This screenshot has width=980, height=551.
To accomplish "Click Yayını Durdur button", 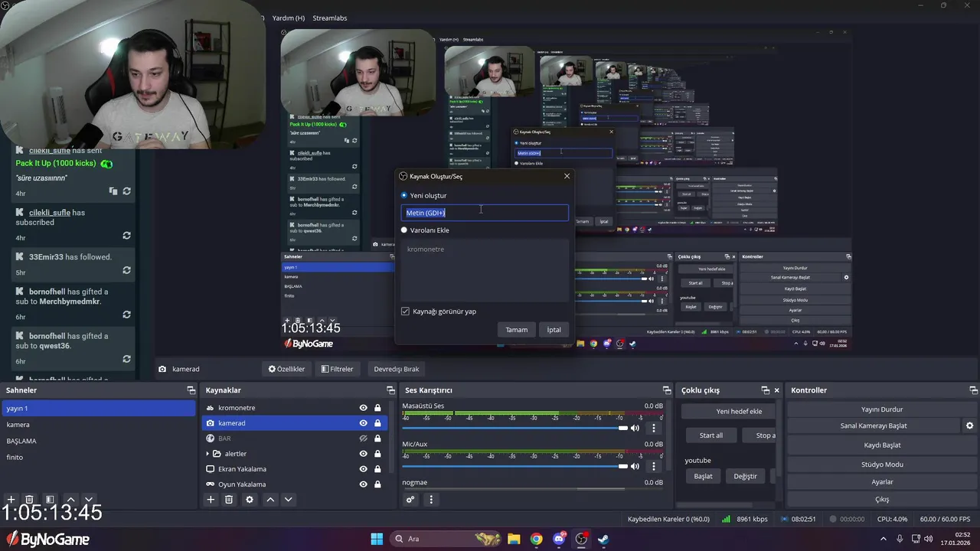I will point(882,409).
